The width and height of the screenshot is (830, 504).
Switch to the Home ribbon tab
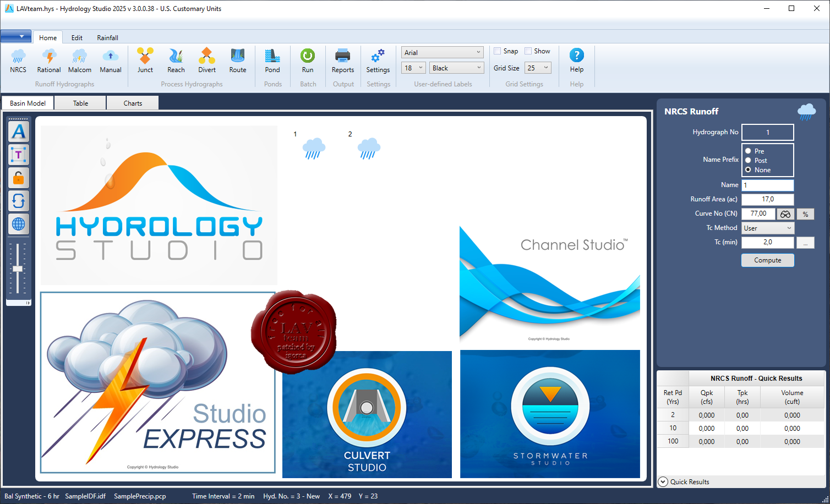click(48, 37)
